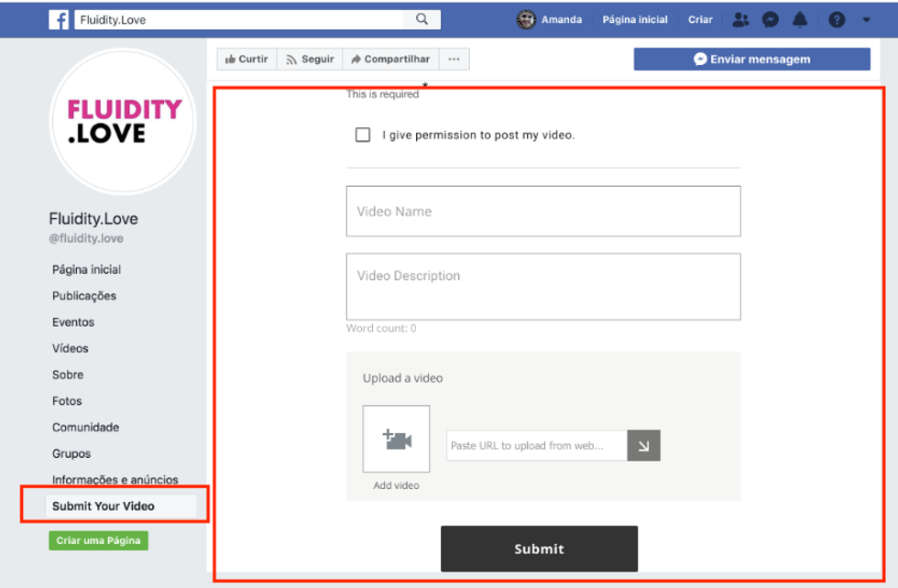Click the Video Name input field
The width and height of the screenshot is (898, 588).
pyautogui.click(x=542, y=212)
